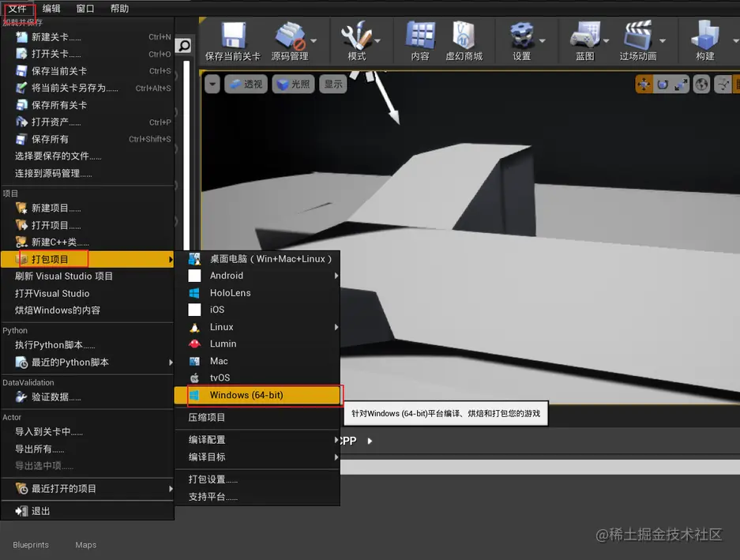Select HoloLens packaging platform
Screen dimensions: 740x560
coord(257,293)
